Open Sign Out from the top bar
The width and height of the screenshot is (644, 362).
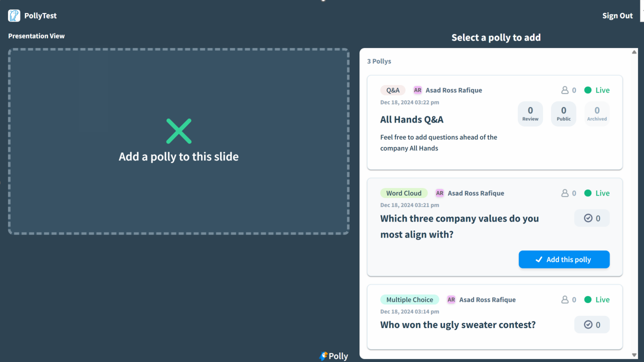617,15
